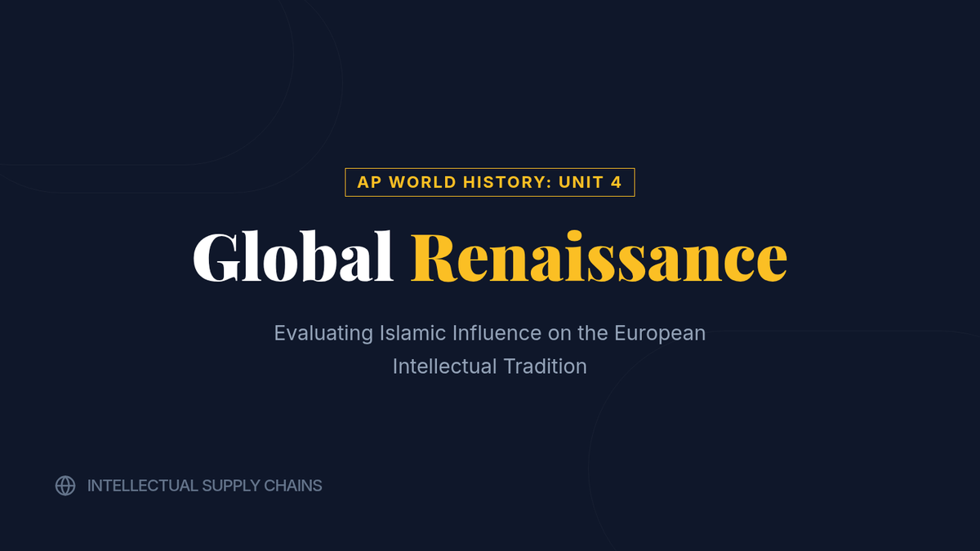Click the word Evaluating in the subtitle
The height and width of the screenshot is (551, 980).
(323, 333)
